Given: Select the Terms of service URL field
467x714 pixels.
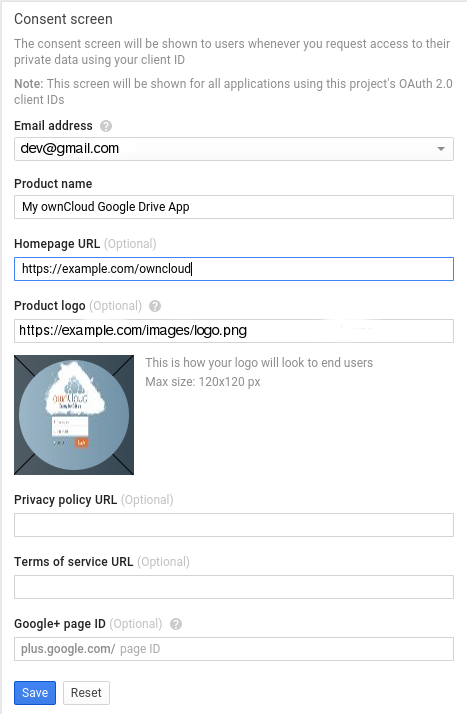Looking at the screenshot, I should click(234, 586).
